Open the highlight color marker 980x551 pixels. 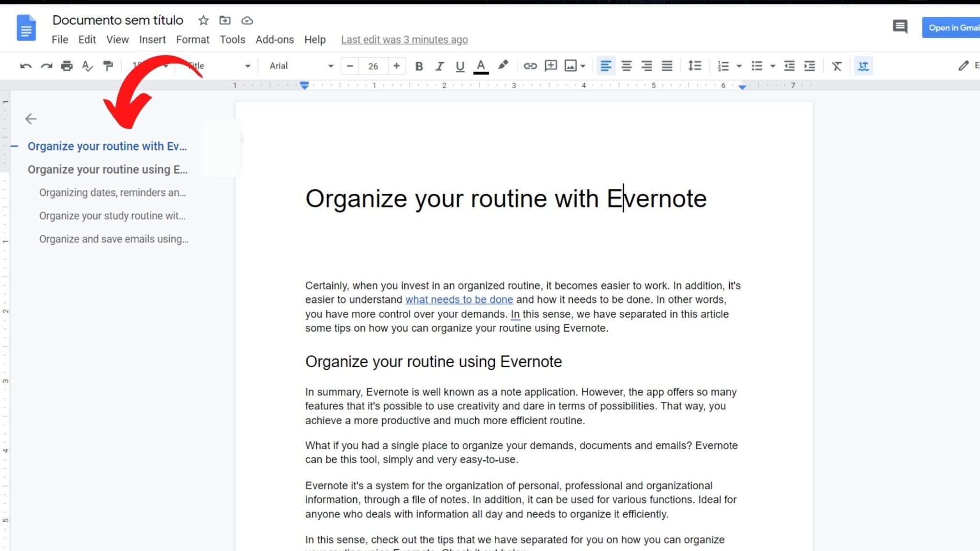[x=502, y=65]
